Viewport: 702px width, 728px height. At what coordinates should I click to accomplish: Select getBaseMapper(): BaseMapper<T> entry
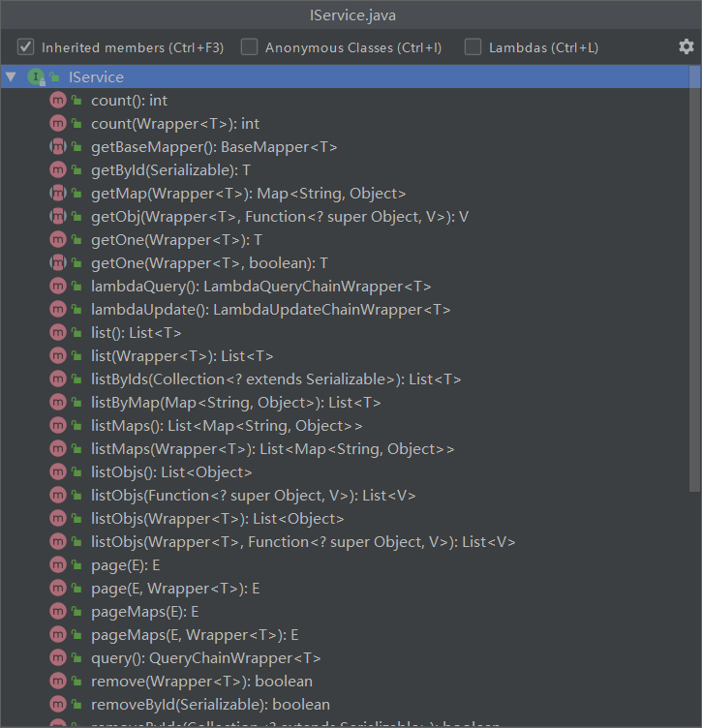coord(214,147)
